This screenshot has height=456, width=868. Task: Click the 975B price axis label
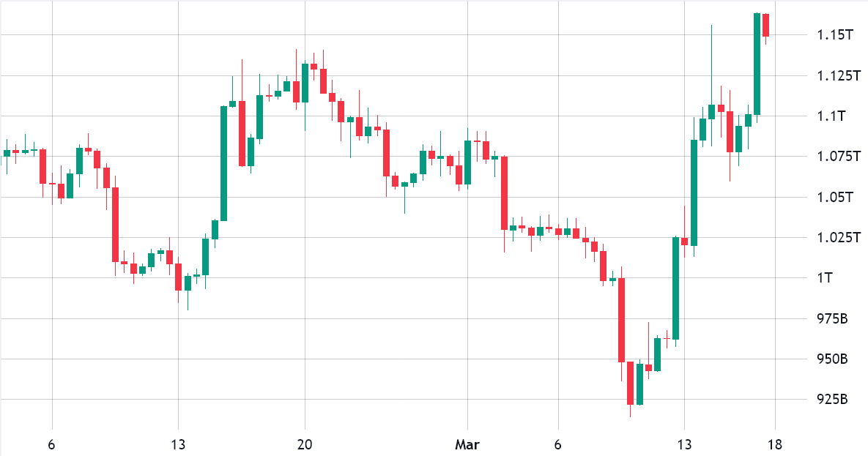click(833, 318)
